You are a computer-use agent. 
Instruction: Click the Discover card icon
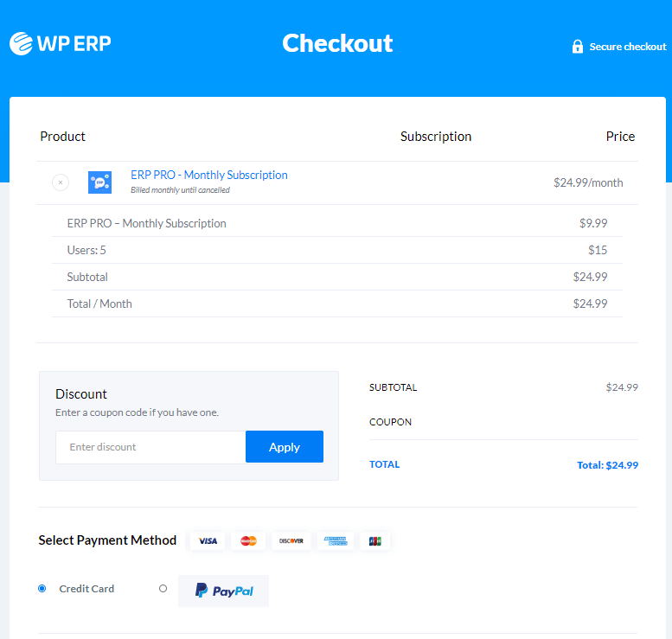tap(291, 540)
